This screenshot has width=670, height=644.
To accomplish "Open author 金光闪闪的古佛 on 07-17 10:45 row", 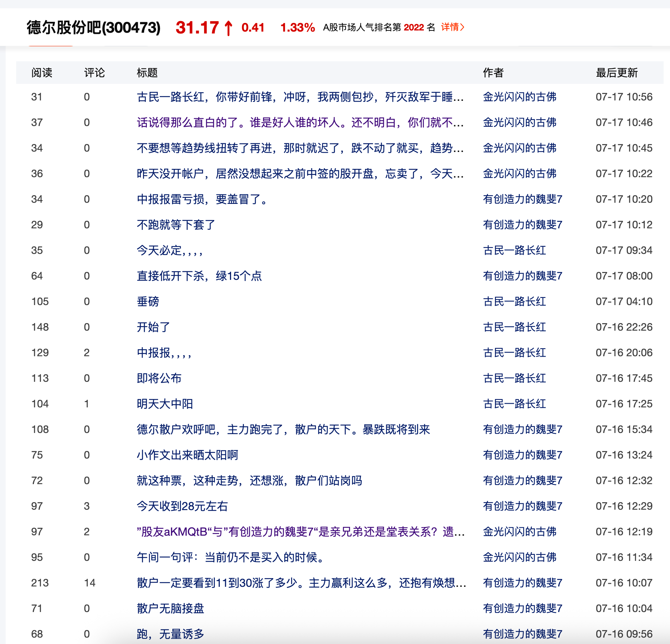I will click(x=520, y=148).
